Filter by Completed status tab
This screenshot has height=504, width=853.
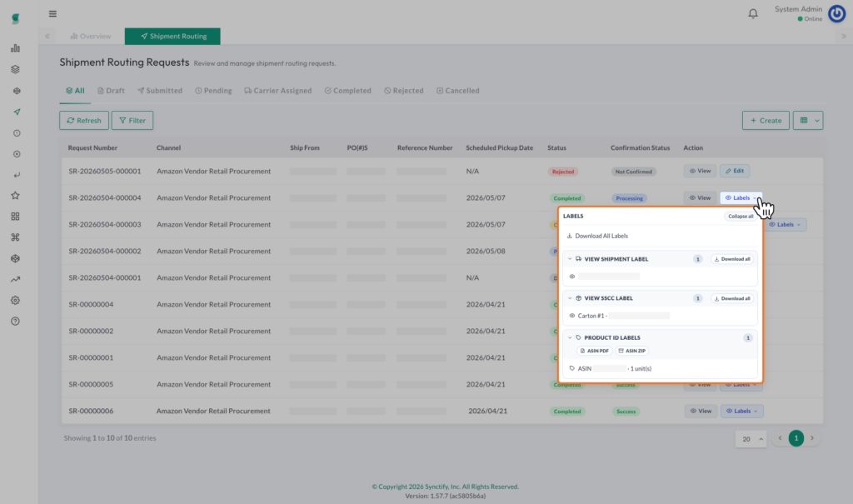pyautogui.click(x=347, y=91)
